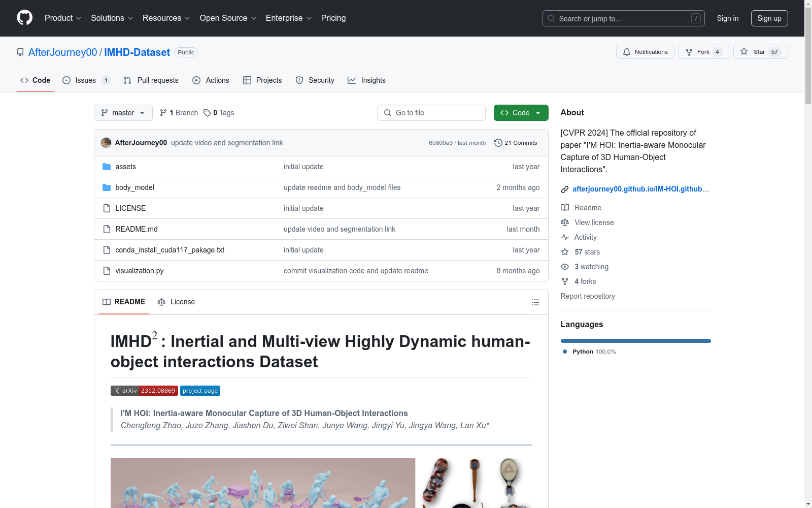Image resolution: width=812 pixels, height=508 pixels.
Task: Focus the Search or jump to field
Action: tap(624, 18)
